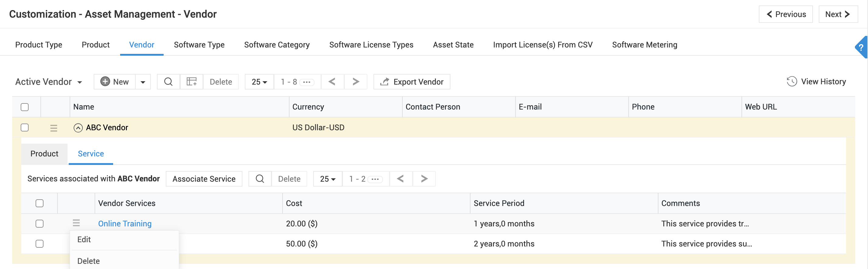This screenshot has height=269, width=868.
Task: Select the ABC Vendor row checkbox
Action: 25,128
